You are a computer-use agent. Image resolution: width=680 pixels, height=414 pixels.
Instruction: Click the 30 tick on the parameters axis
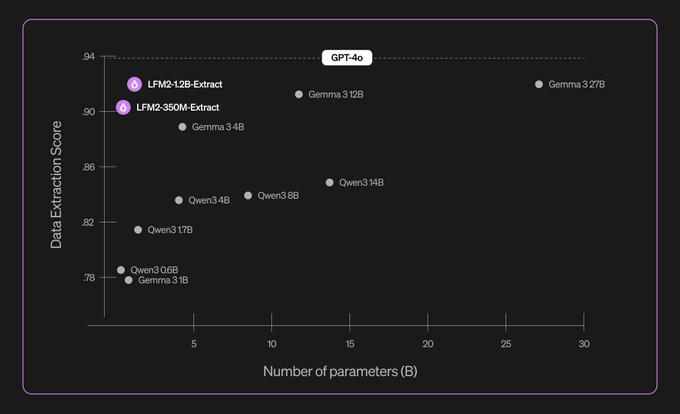[584, 344]
